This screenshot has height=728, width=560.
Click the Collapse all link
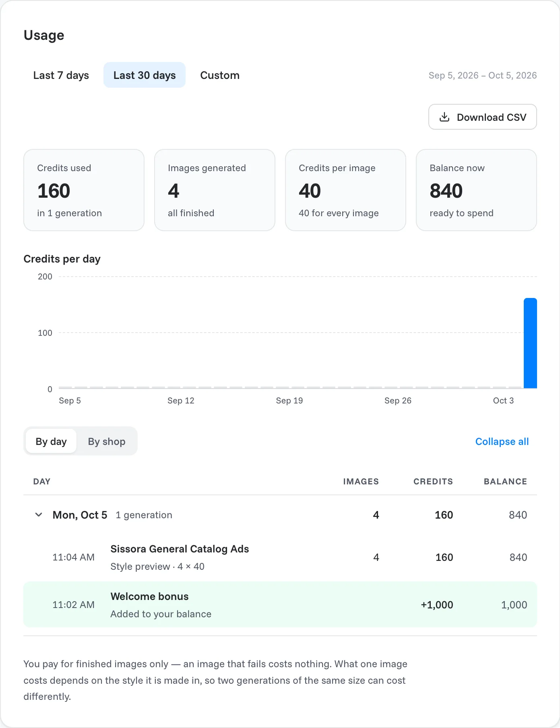click(502, 441)
